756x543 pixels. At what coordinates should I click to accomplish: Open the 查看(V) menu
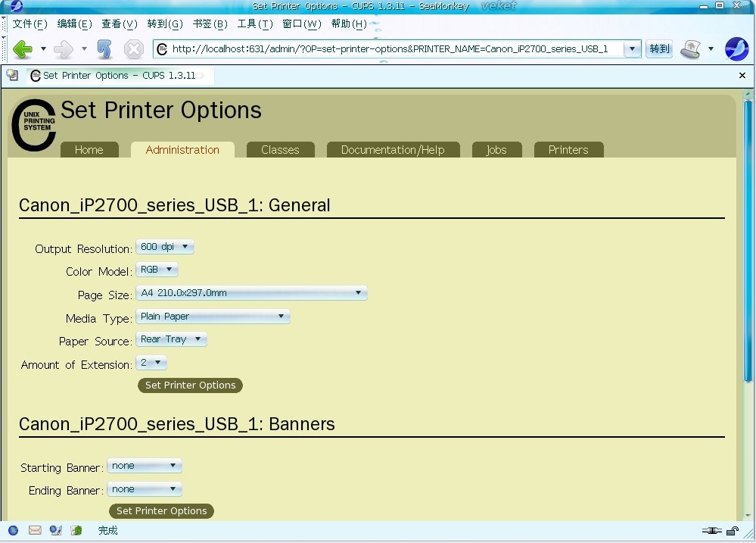click(x=120, y=23)
